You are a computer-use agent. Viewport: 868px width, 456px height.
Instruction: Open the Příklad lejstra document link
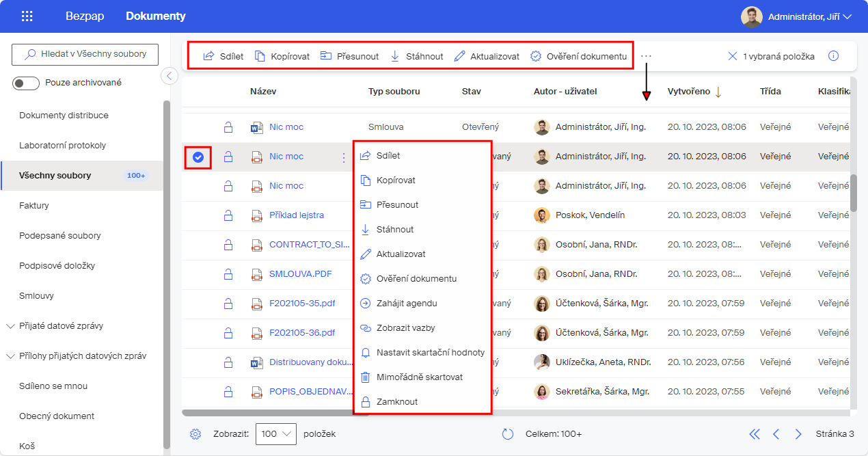click(x=297, y=215)
